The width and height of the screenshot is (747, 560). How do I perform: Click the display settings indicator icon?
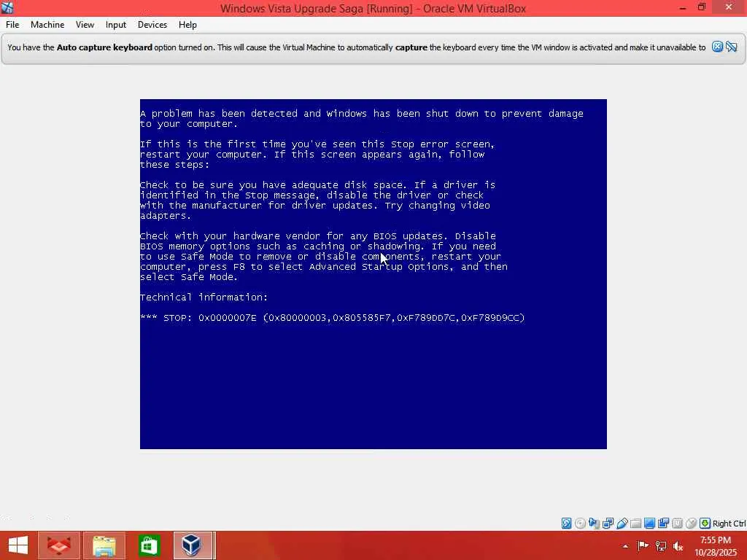click(649, 524)
